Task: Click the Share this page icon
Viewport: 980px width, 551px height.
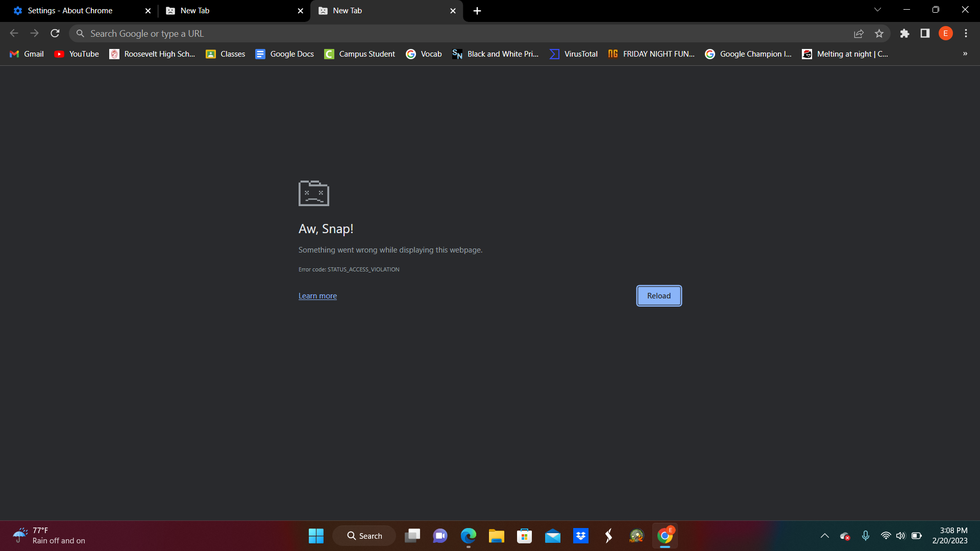Action: pos(859,34)
